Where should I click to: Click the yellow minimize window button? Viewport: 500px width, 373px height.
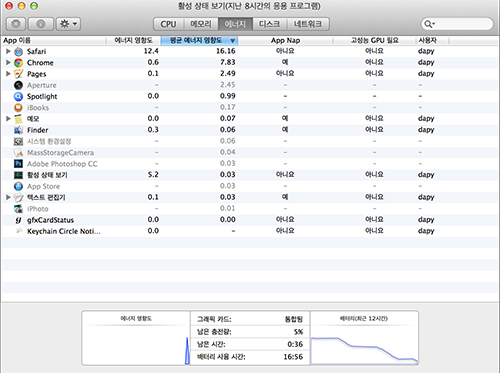coord(21,6)
